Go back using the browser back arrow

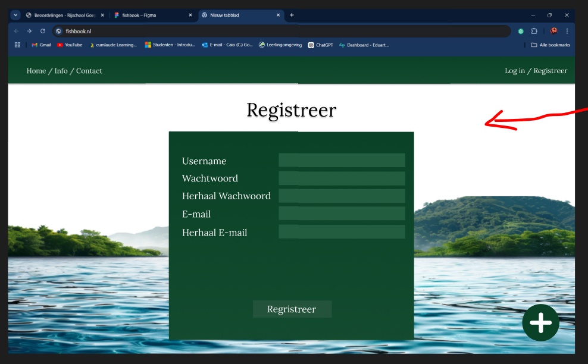(16, 31)
